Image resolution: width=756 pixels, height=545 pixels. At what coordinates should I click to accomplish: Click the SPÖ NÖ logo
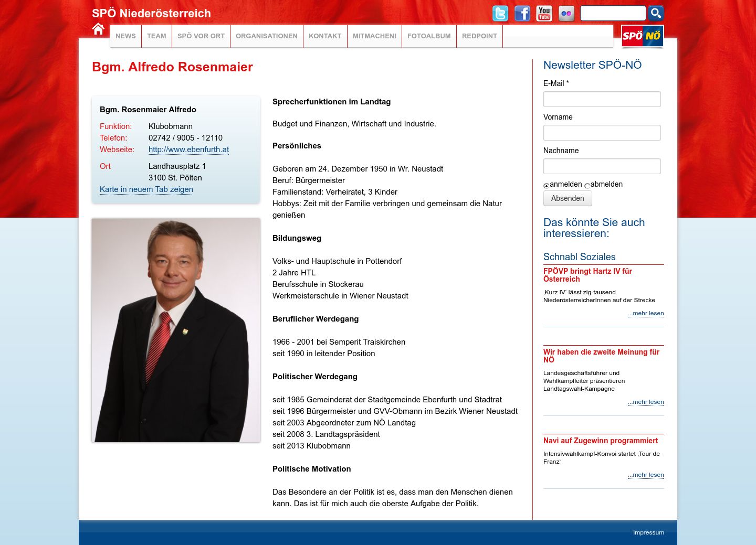click(x=642, y=36)
